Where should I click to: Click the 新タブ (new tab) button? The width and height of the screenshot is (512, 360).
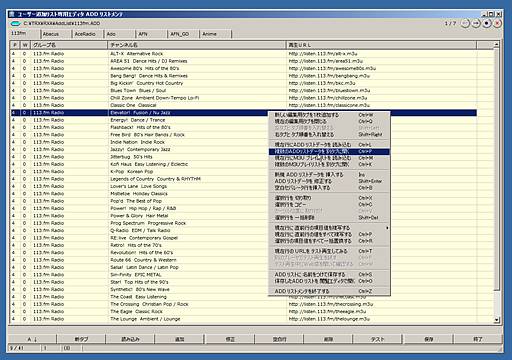coord(81,339)
